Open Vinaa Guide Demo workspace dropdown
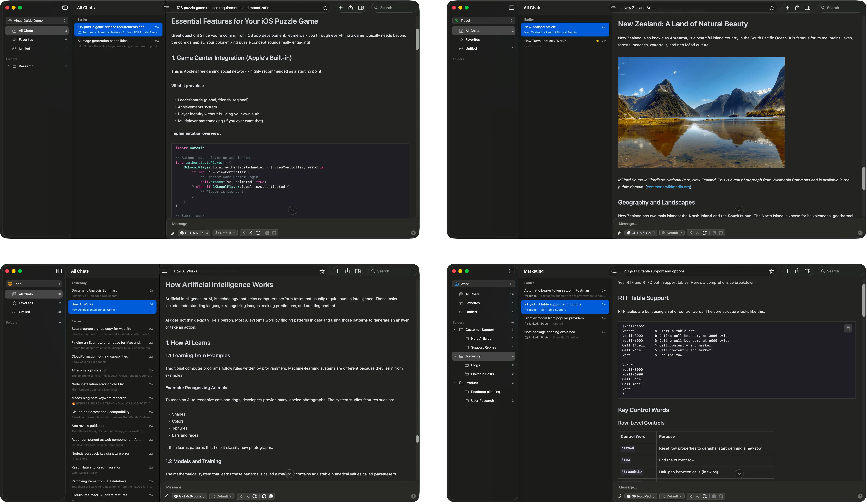 pos(37,21)
